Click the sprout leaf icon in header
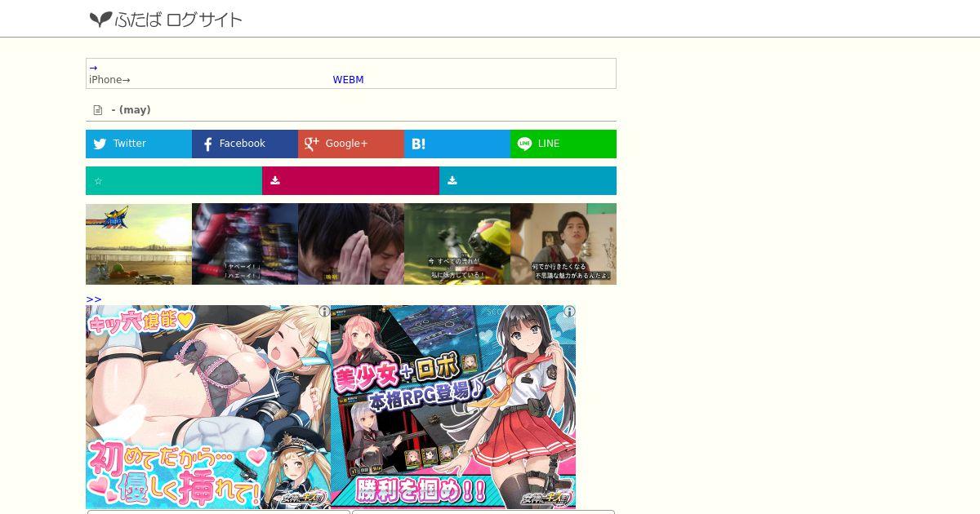Viewport: 980px width, 514px height. [100, 19]
